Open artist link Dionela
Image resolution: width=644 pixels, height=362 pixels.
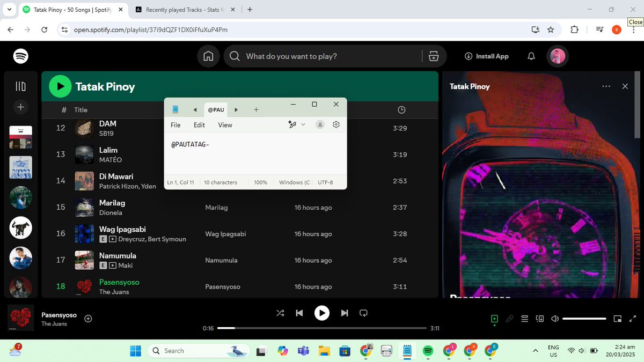(111, 212)
